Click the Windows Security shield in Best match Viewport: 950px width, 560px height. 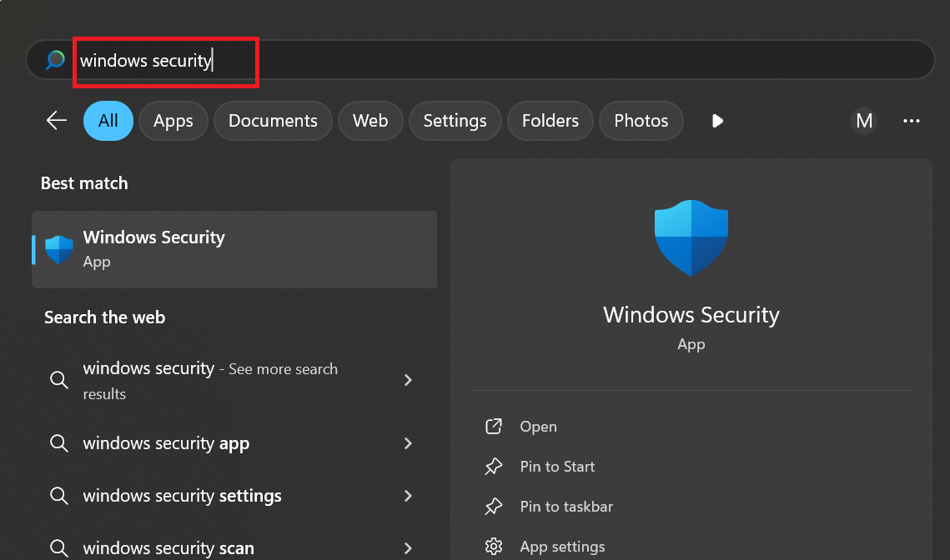pyautogui.click(x=59, y=249)
